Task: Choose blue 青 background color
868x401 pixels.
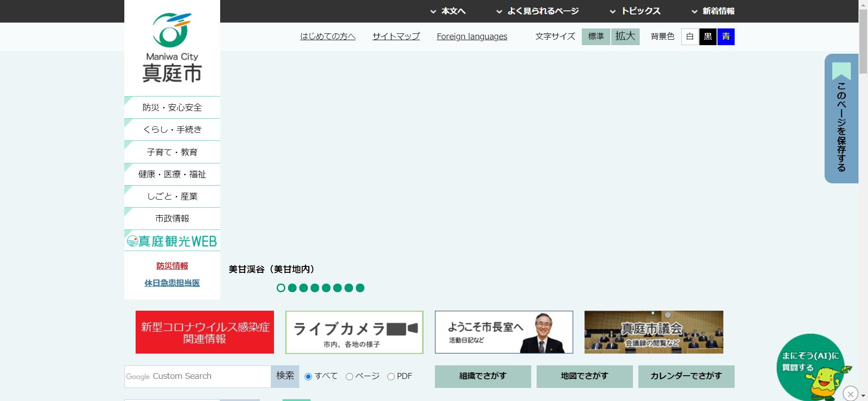Action: pyautogui.click(x=726, y=37)
